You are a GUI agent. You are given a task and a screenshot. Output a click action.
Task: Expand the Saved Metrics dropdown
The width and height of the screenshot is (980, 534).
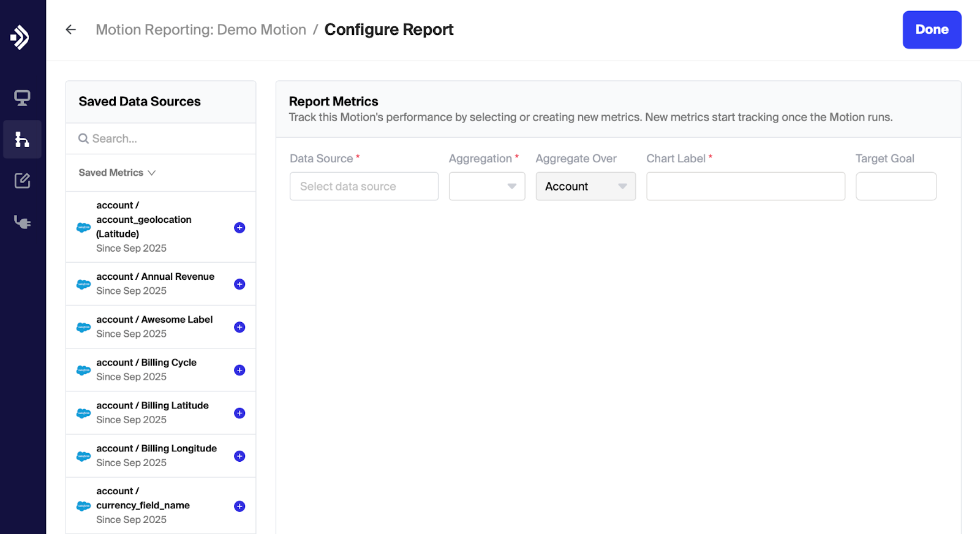[117, 173]
